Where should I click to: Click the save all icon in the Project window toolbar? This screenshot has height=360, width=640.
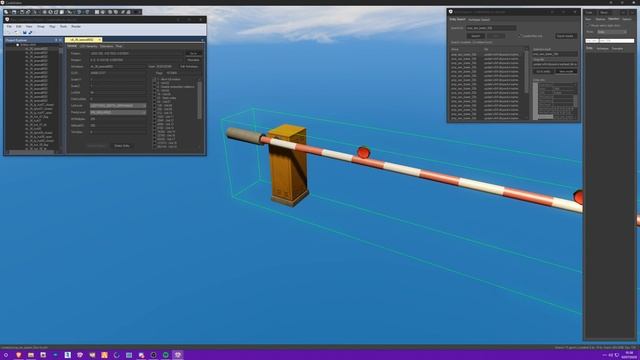point(30,32)
